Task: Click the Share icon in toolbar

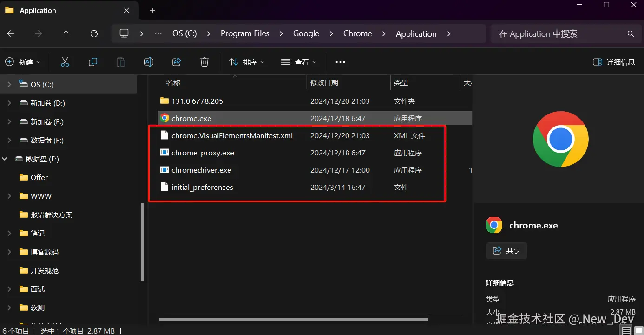Action: pyautogui.click(x=177, y=62)
